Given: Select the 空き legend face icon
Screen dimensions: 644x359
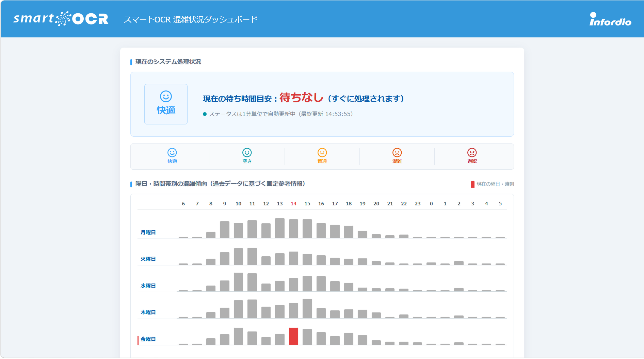Looking at the screenshot, I should [247, 152].
